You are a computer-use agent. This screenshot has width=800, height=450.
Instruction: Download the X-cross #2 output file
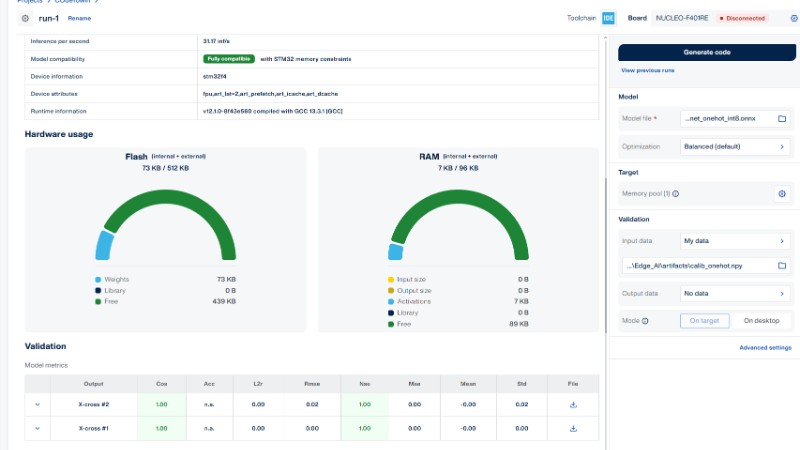coord(573,405)
